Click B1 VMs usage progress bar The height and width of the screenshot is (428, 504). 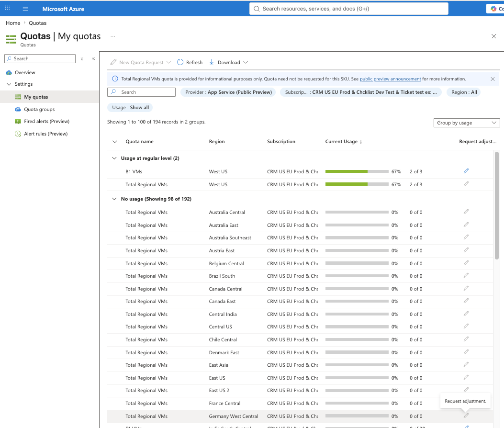[x=357, y=171]
